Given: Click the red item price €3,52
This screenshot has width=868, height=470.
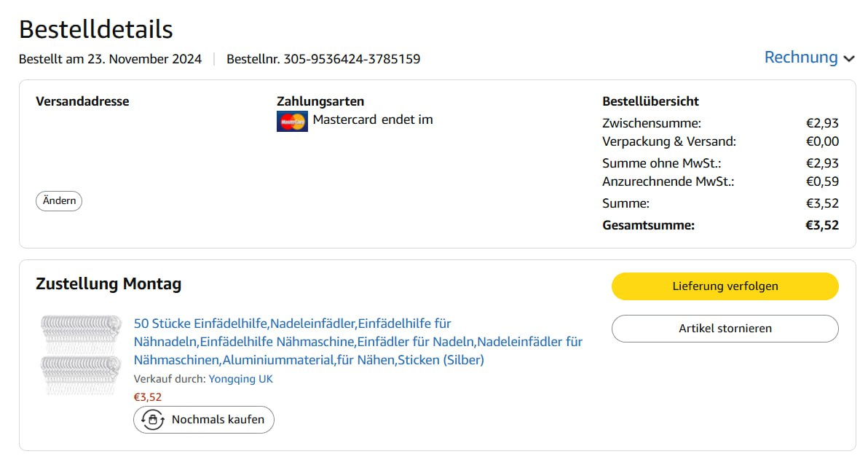Looking at the screenshot, I should pyautogui.click(x=148, y=397).
